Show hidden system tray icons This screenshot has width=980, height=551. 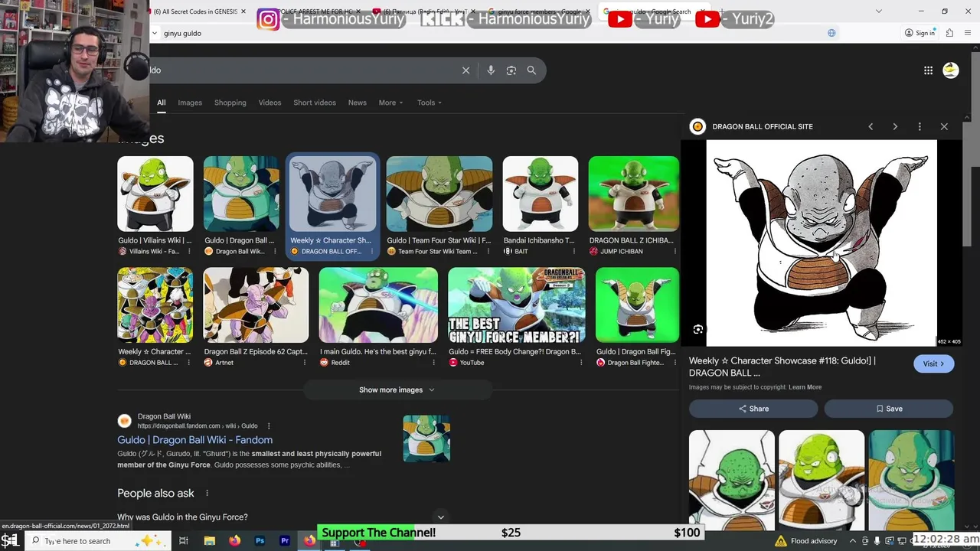[852, 541]
